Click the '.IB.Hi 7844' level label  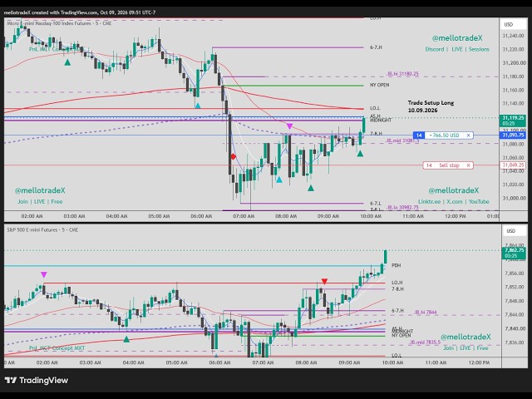pyautogui.click(x=425, y=313)
